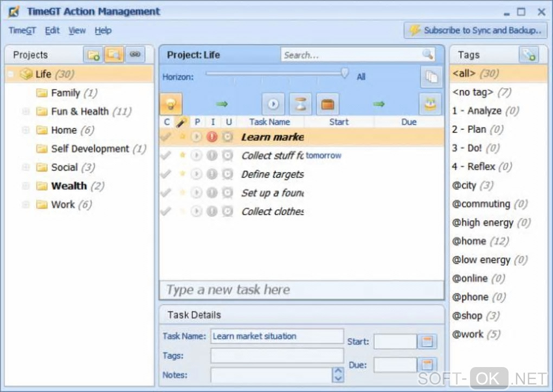Toggle play state on Collect clothes task
Image resolution: width=553 pixels, height=392 pixels.
tap(196, 211)
